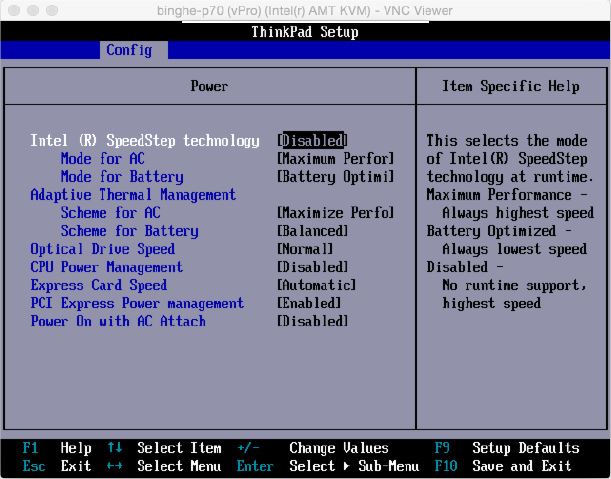
Task: Click the left-right arrows icon
Action: (115, 466)
